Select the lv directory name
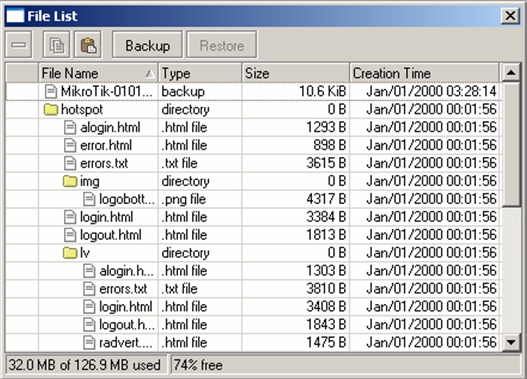Screen dimensions: 527x379 click(x=85, y=253)
